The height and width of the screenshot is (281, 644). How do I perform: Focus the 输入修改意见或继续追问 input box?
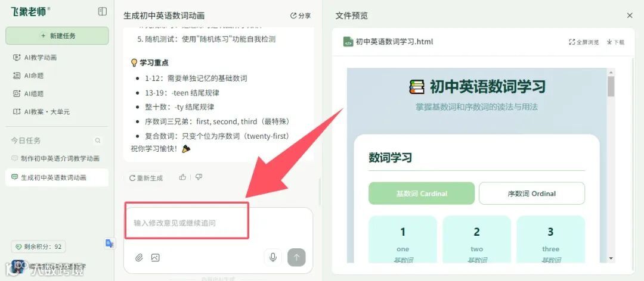point(218,223)
